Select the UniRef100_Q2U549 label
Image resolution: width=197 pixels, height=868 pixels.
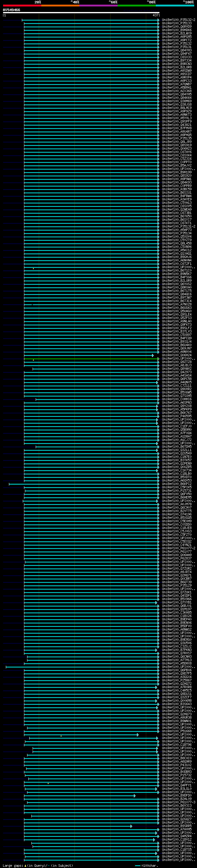pos(177,453)
